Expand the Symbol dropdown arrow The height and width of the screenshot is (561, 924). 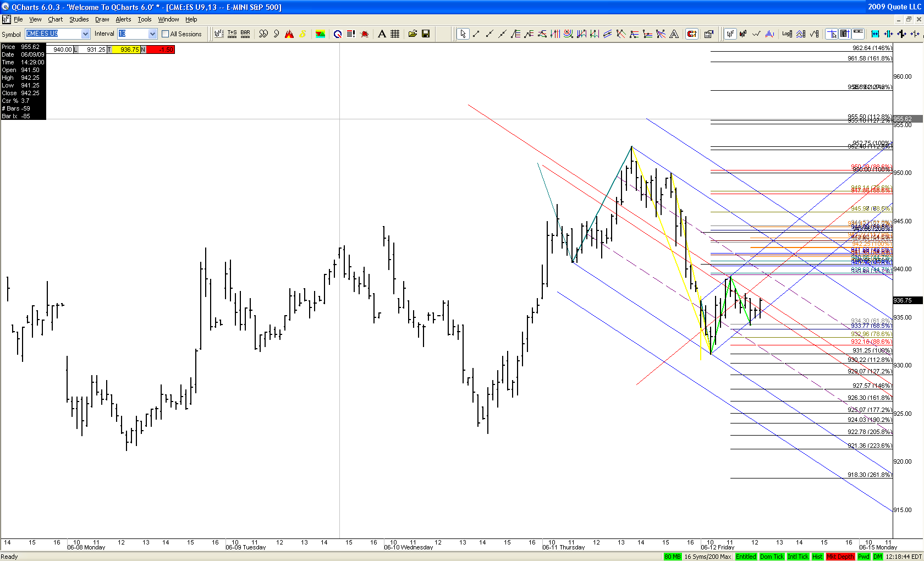pos(85,34)
